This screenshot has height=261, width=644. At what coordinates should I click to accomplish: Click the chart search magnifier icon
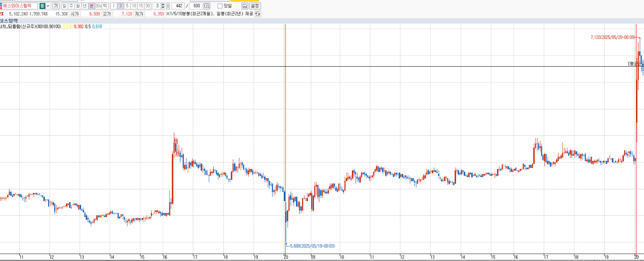pos(207,6)
